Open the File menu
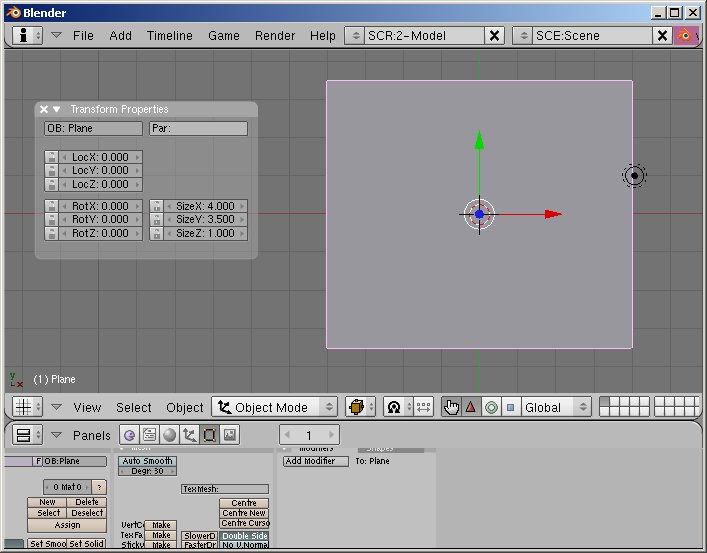Viewport: 707px width, 553px height. 83,36
